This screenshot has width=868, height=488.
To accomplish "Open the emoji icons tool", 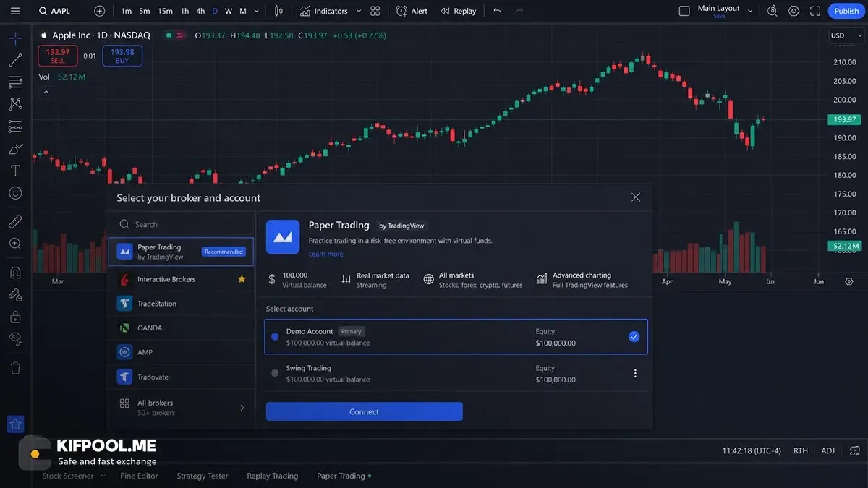I will click(x=15, y=193).
